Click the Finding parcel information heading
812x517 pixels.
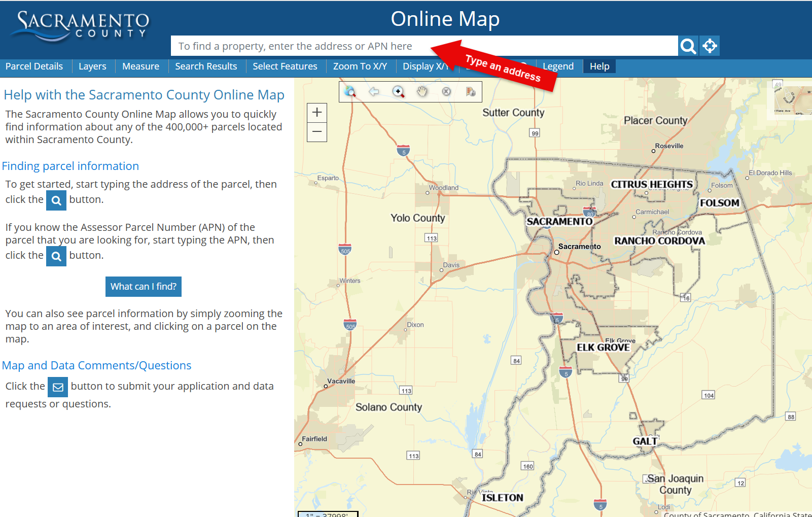point(70,166)
